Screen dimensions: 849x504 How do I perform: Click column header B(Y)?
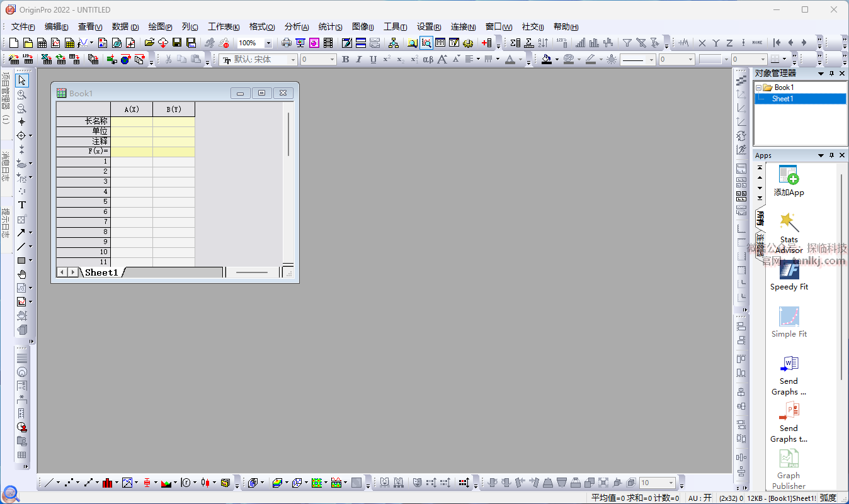174,109
